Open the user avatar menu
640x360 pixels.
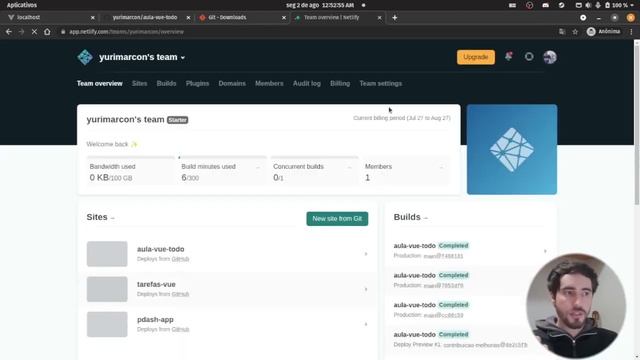click(550, 57)
